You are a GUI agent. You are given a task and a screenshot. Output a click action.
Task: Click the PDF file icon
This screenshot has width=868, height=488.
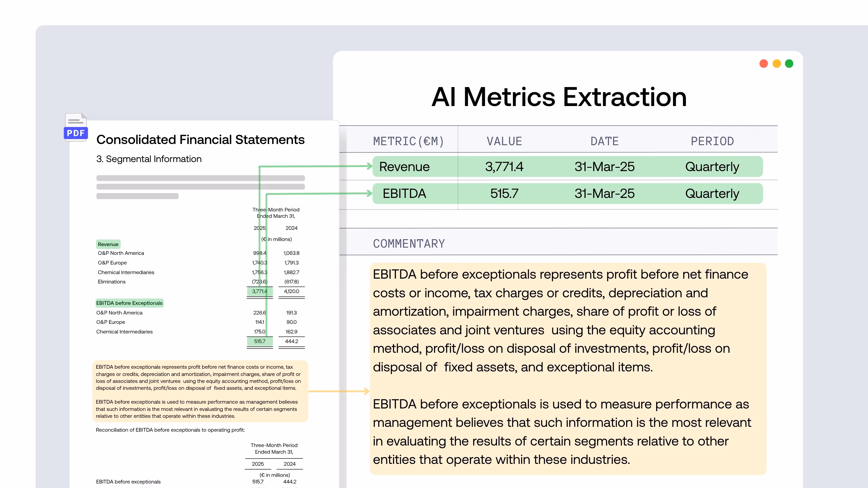coord(76,127)
